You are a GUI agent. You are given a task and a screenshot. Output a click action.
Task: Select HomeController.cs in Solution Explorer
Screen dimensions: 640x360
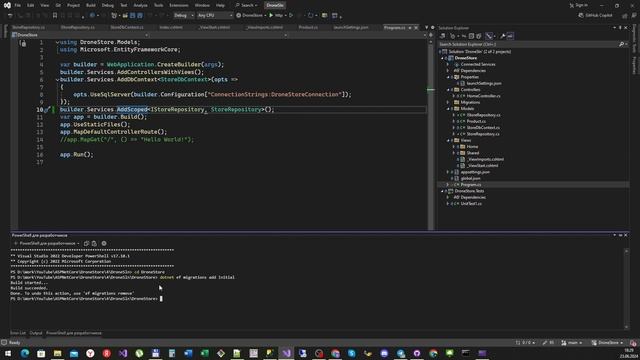(483, 96)
